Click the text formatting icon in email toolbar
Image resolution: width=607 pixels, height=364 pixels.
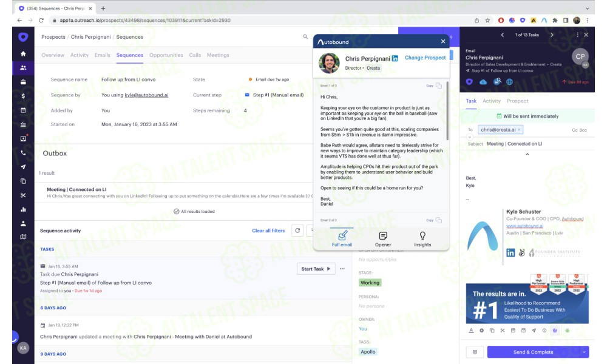point(471,331)
